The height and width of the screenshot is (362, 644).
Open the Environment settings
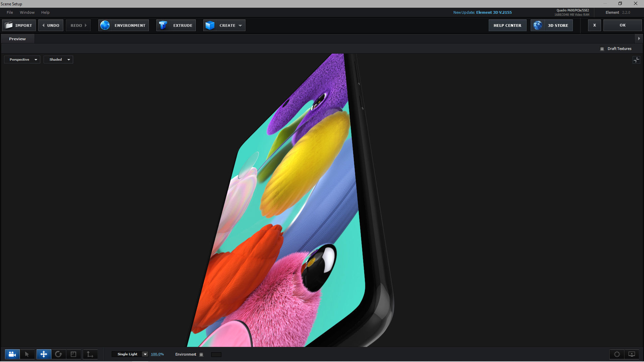click(x=123, y=25)
